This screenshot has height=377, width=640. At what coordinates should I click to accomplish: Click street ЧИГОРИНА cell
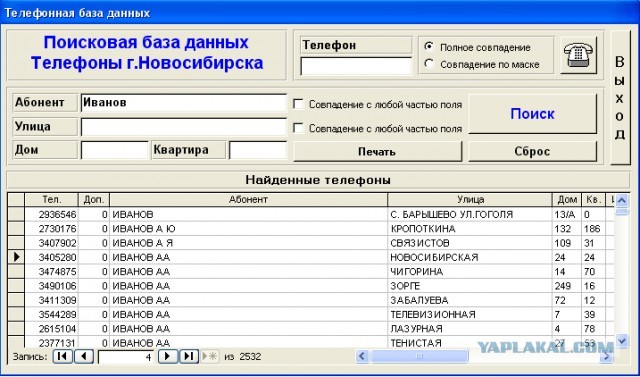(x=470, y=271)
